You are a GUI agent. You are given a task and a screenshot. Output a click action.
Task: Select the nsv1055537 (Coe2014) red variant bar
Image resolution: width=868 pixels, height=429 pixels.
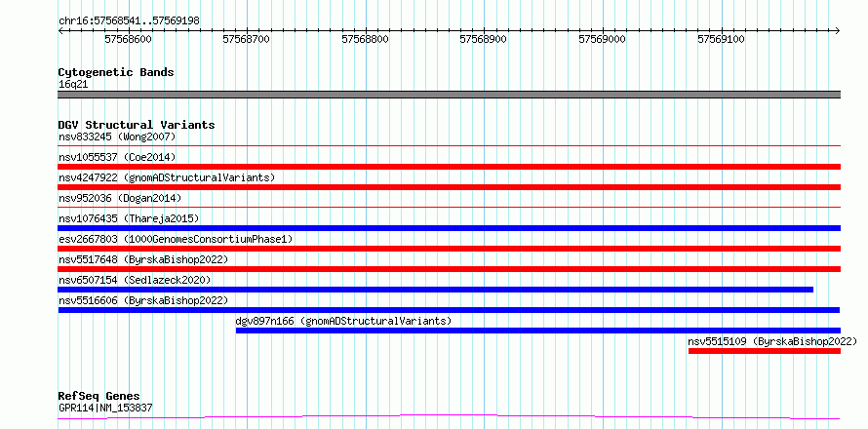[449, 167]
